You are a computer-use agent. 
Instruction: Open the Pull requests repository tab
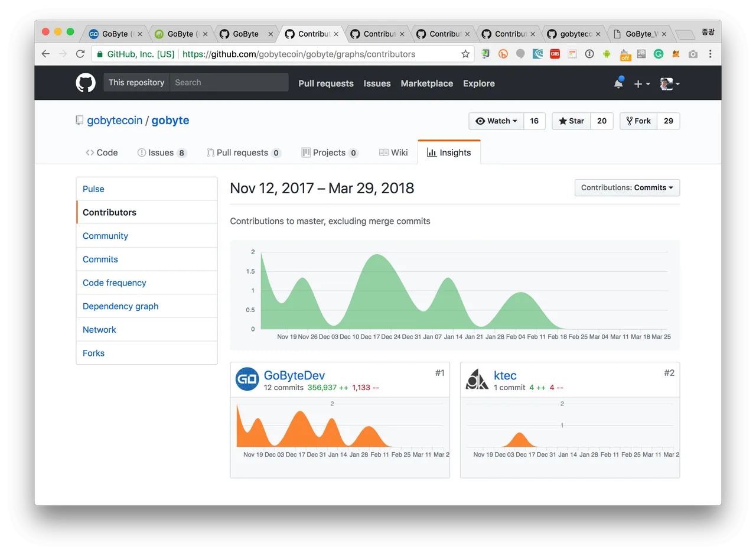click(x=243, y=152)
